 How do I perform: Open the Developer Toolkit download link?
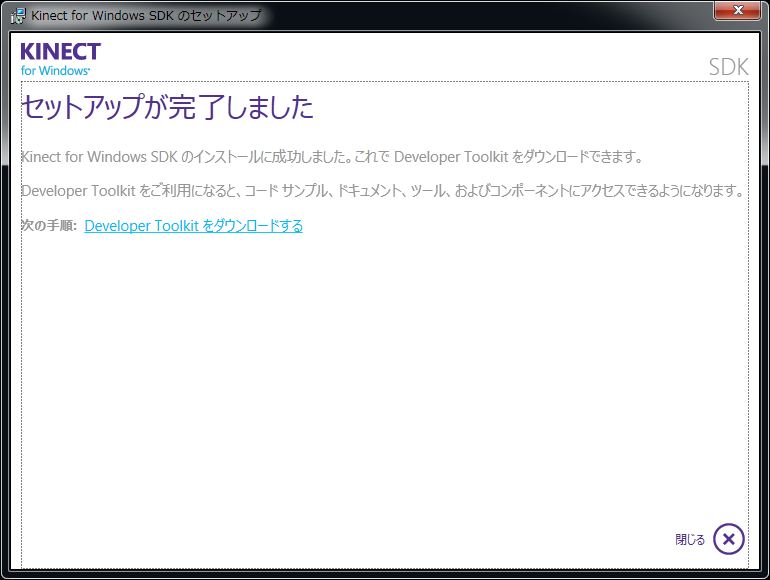(x=193, y=226)
